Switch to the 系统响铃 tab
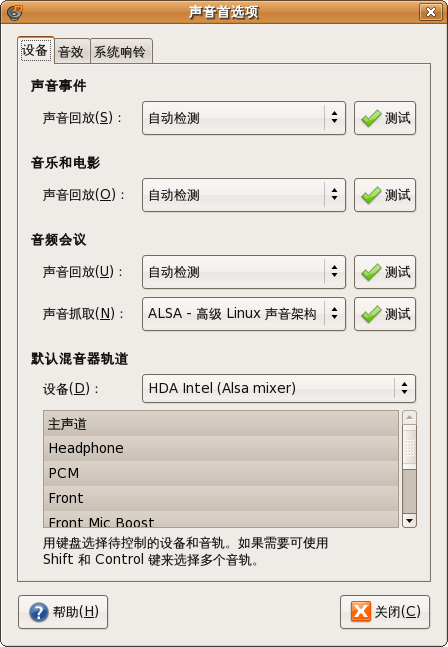The image size is (448, 647). [x=121, y=52]
